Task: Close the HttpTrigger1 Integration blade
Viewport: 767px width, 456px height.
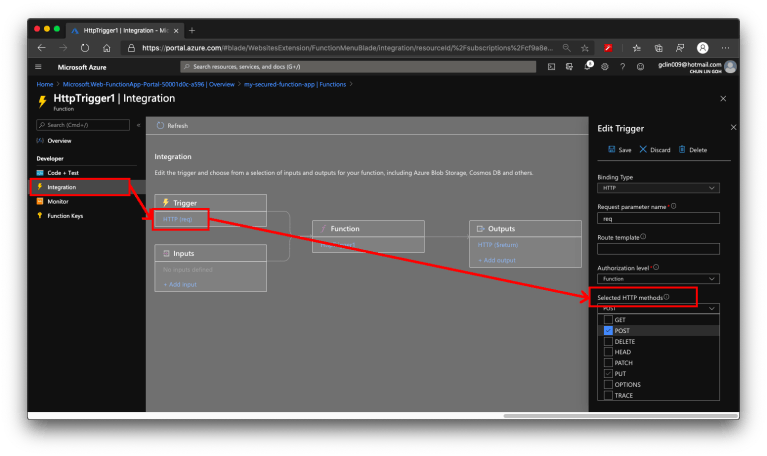Action: 723,98
